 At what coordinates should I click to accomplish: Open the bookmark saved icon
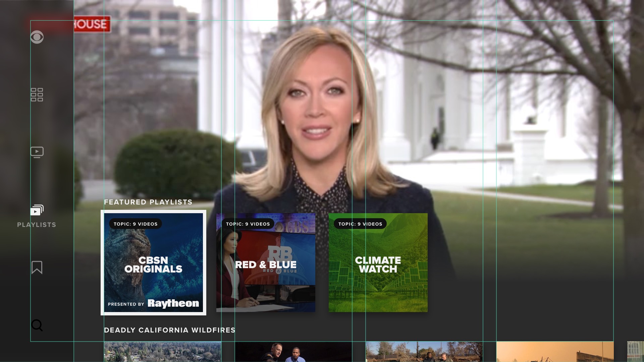click(x=37, y=267)
